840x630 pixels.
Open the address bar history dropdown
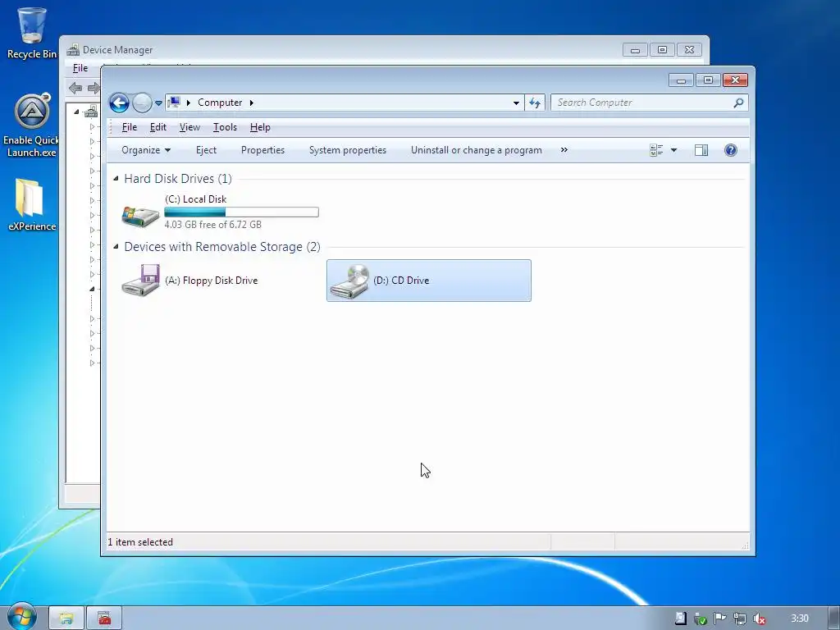click(x=516, y=103)
